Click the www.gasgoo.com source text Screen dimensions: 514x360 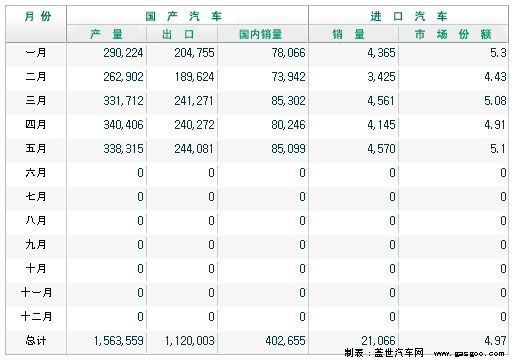coord(469,353)
